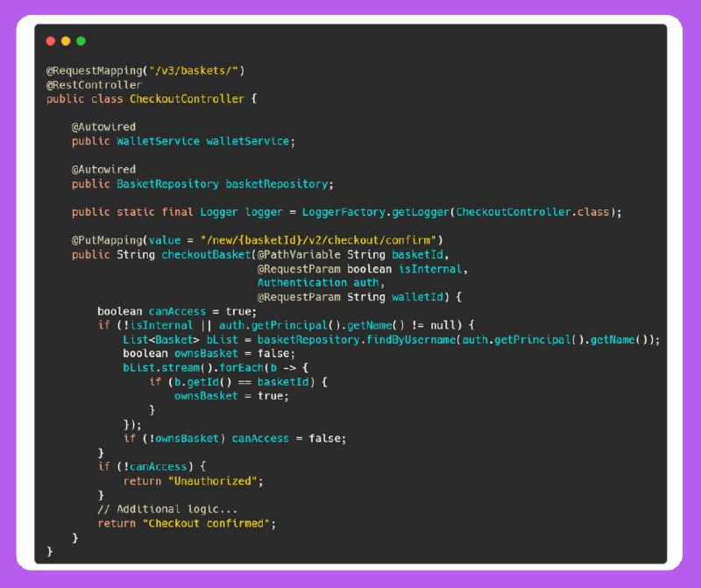Click the Authentication parameter type
This screenshot has width=701, height=588.
[301, 282]
